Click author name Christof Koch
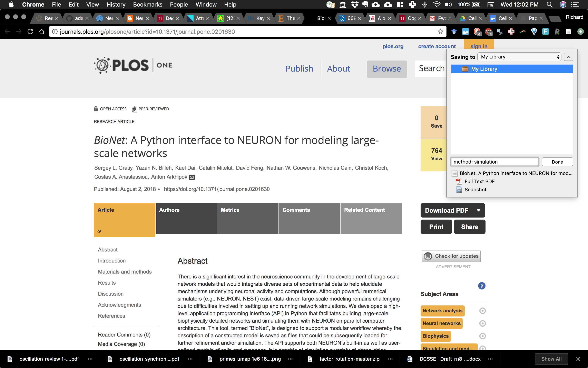The image size is (588, 368). point(371,168)
